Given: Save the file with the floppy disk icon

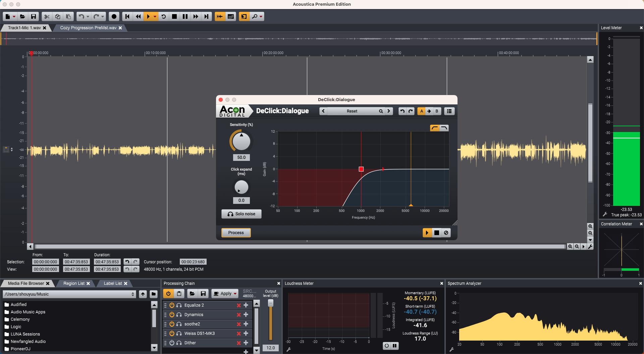Looking at the screenshot, I should 33,16.
